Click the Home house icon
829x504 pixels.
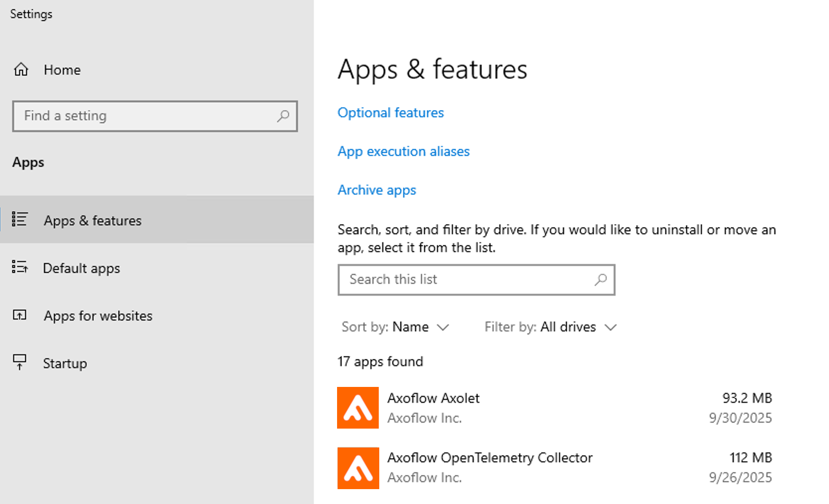[x=21, y=69]
